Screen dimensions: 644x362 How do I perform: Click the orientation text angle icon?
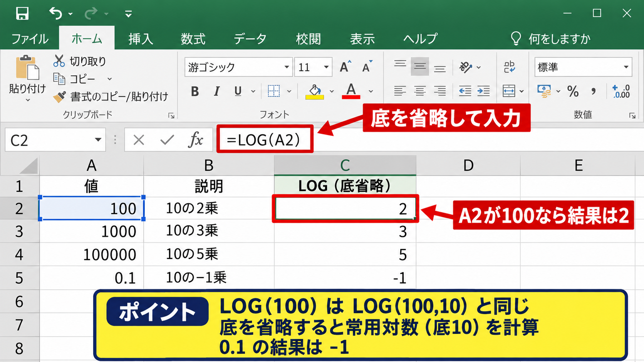coord(466,67)
